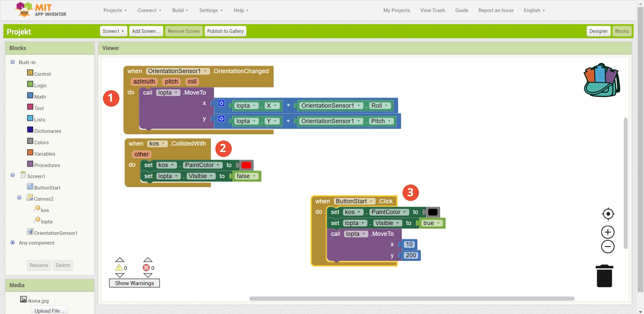The height and width of the screenshot is (314, 644).
Task: Click the vertical scrollbar in the viewer
Action: [626, 183]
